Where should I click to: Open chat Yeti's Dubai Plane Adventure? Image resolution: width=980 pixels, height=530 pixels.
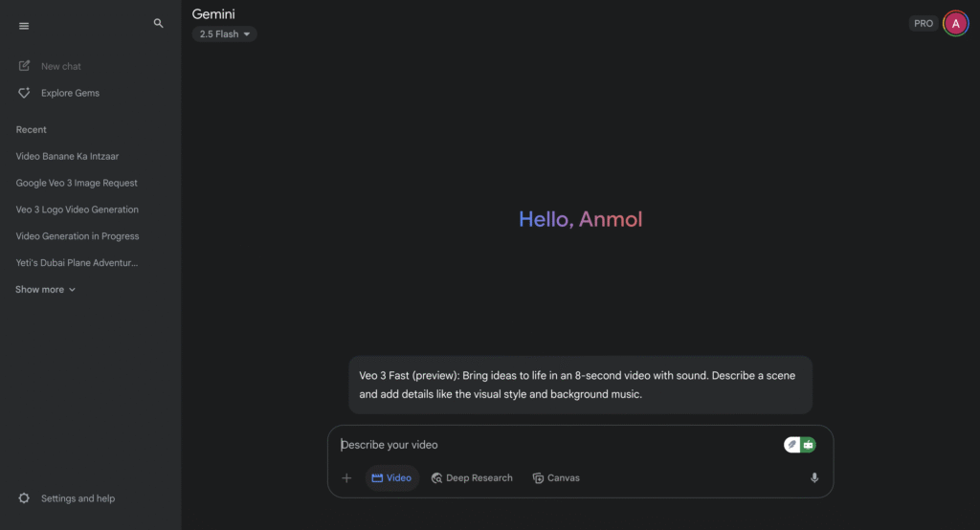77,263
